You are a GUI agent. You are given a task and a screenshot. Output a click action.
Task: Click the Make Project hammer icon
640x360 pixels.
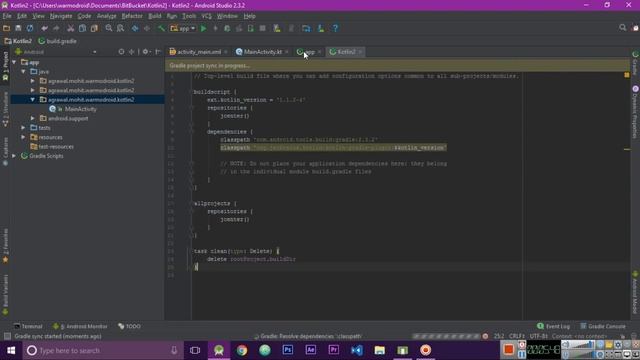tap(162, 28)
